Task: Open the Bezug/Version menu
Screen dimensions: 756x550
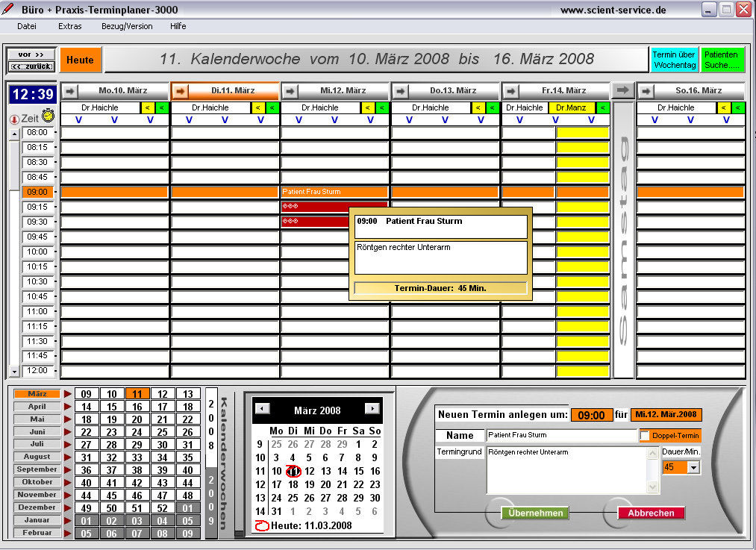Action: click(x=127, y=26)
